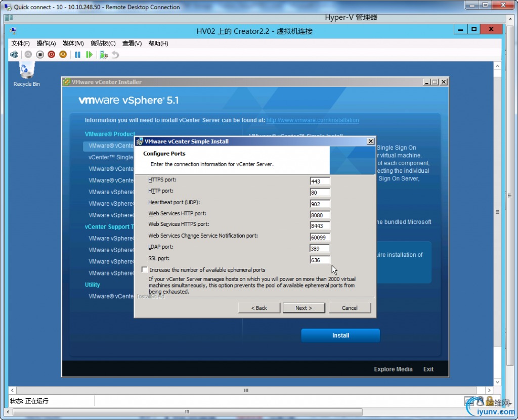Select VMware® vCenter item under Utility
The width and height of the screenshot is (518, 420).
tap(111, 296)
